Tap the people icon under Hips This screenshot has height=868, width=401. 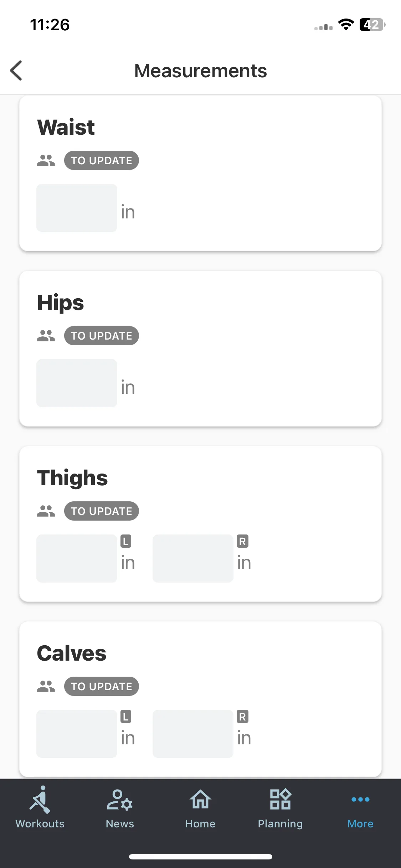coord(46,336)
